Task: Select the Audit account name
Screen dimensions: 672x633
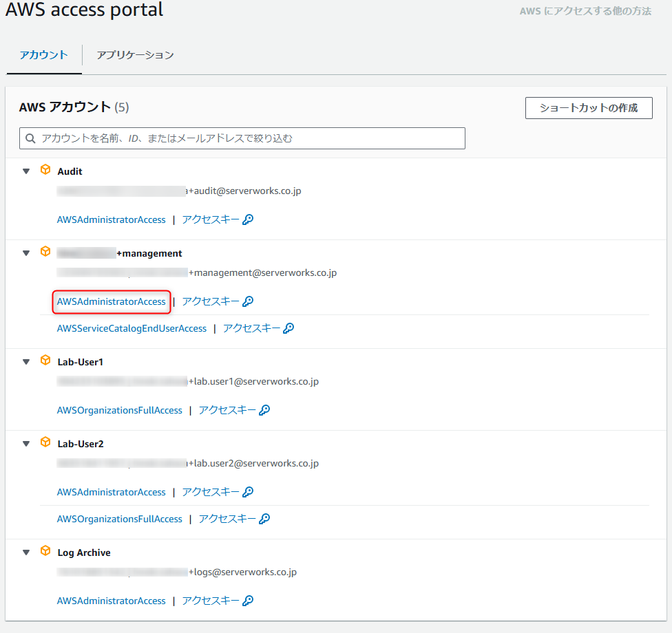Action: pos(70,171)
